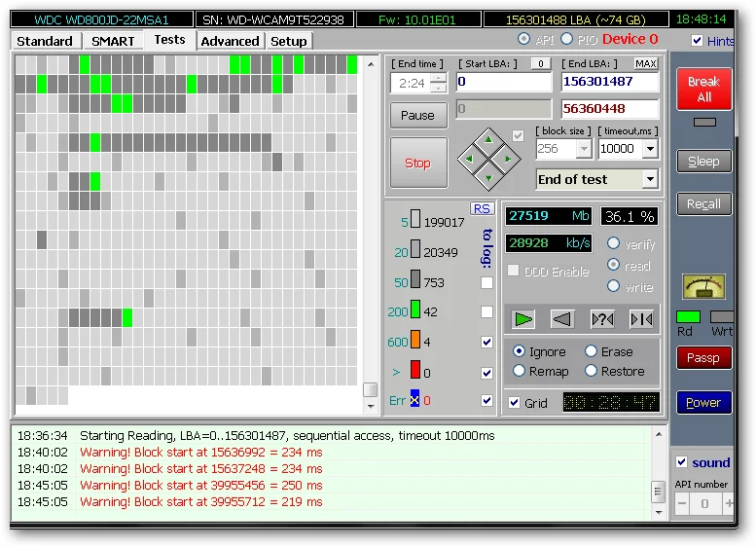Click the RS reset statistics button
This screenshot has width=756, height=547.
coord(482,208)
